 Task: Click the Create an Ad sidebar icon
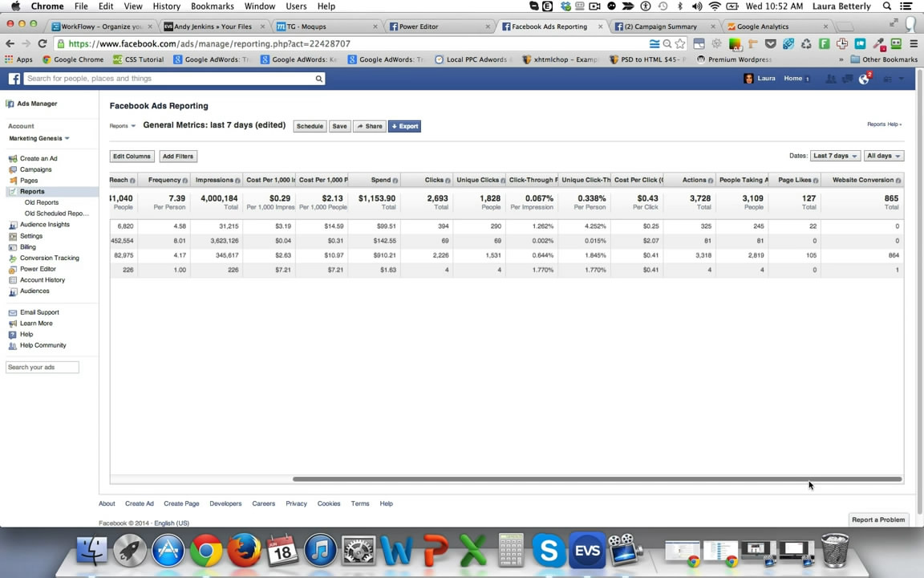[x=12, y=159]
